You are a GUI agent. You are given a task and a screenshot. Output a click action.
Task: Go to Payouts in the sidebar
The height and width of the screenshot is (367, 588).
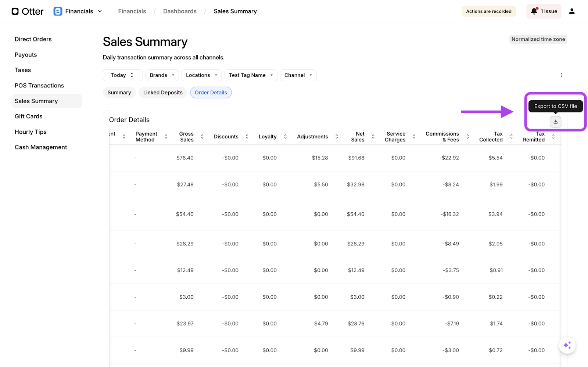tap(26, 55)
